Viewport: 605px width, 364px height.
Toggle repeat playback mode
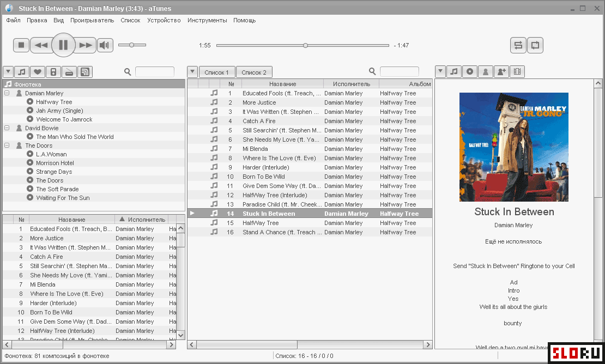pyautogui.click(x=535, y=45)
